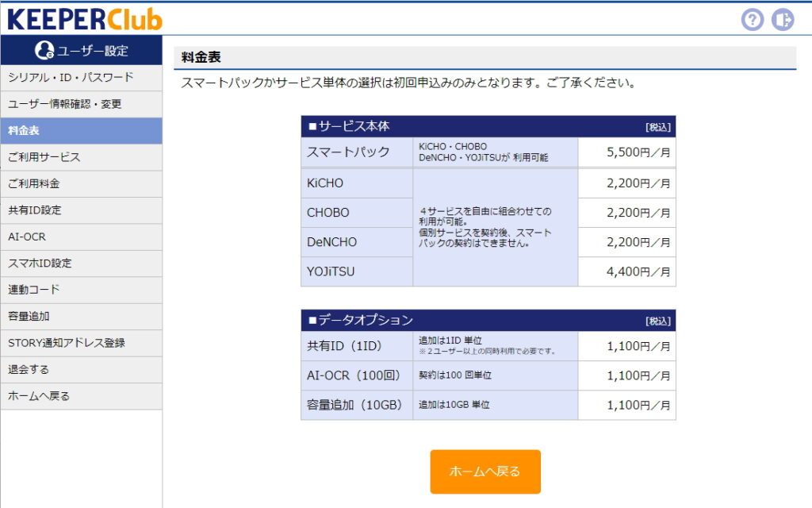Go to 共有ID設定 menu item
The image size is (812, 508).
click(x=82, y=210)
